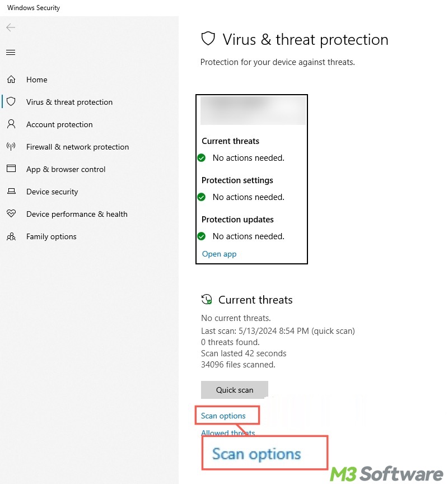Open the hamburger navigation menu
This screenshot has width=448, height=484.
coord(11,53)
